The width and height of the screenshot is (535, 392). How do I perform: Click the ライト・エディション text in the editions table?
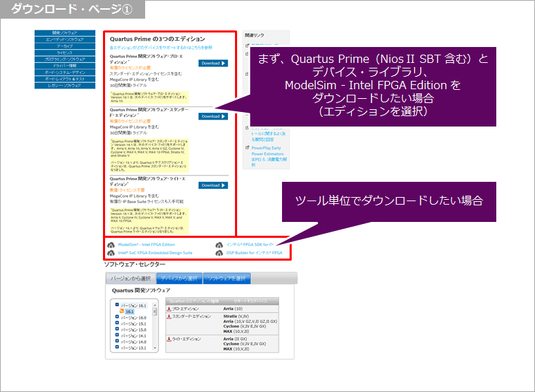pos(187,339)
